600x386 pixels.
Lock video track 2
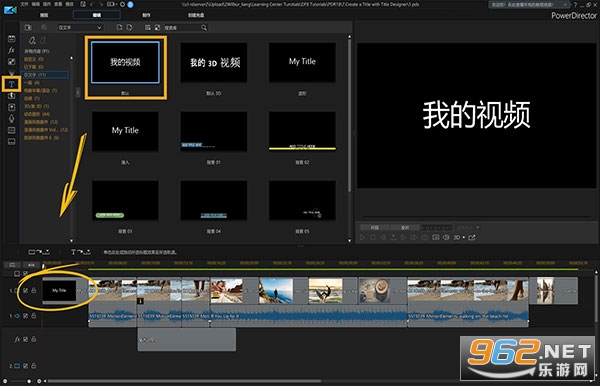34,366
